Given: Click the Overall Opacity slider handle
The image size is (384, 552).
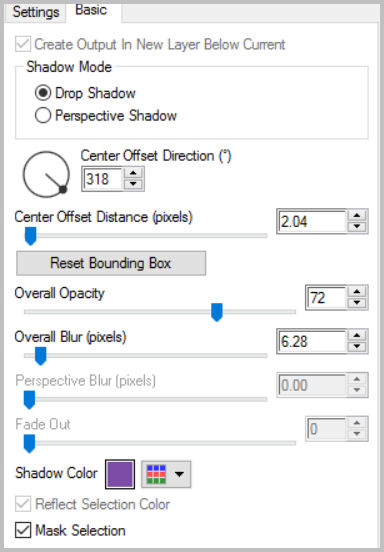Looking at the screenshot, I should (217, 312).
